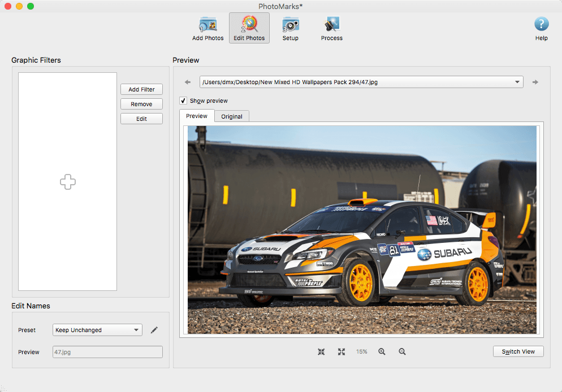Expand preview to full size icon
Viewport: 562px width, 392px height.
tap(341, 351)
